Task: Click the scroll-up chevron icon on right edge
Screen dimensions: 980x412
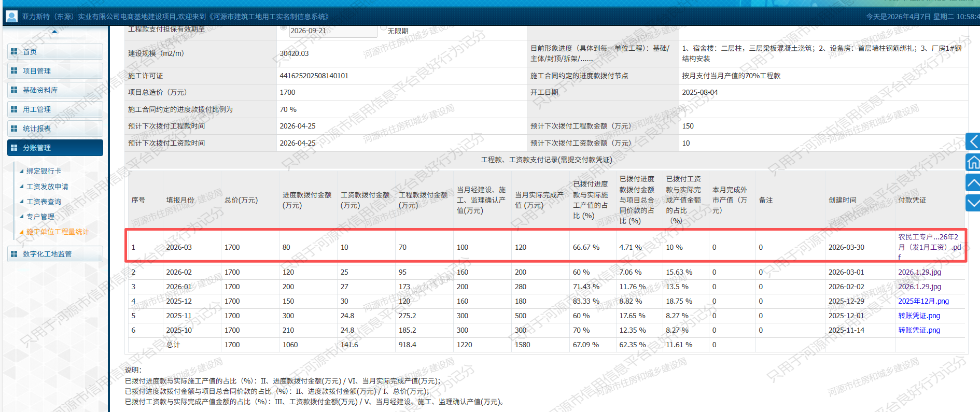Action: click(x=973, y=182)
